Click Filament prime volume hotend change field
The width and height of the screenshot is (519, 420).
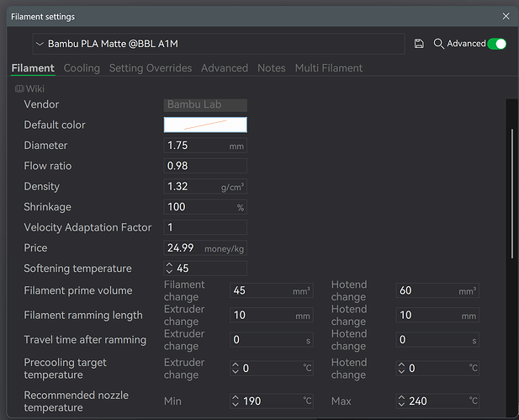tap(437, 290)
